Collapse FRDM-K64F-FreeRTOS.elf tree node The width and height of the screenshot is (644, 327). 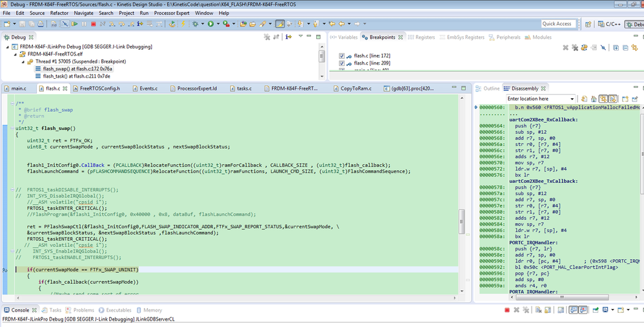(15, 54)
